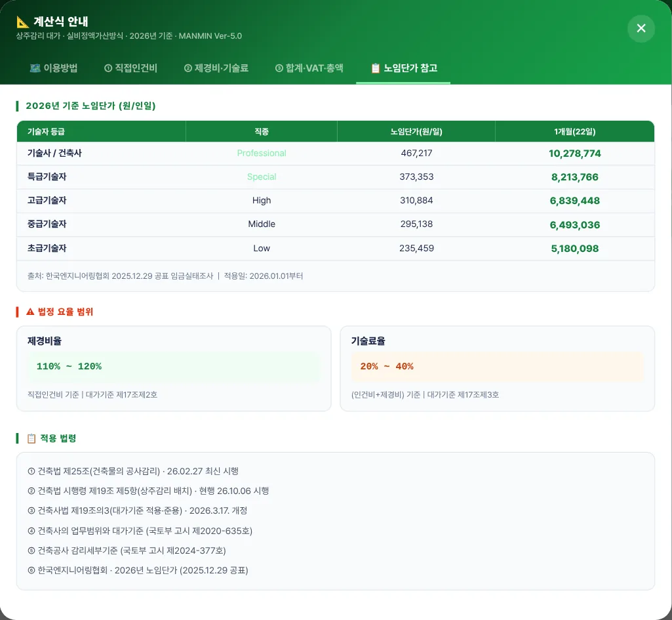Click the map icon on 이용방법 tab
This screenshot has width=672, height=620.
(35, 68)
